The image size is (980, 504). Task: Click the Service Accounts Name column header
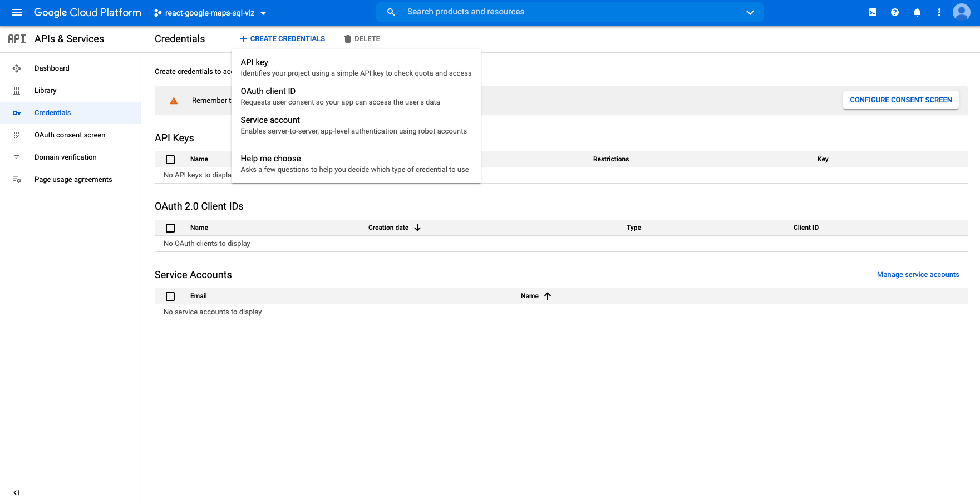coord(530,296)
